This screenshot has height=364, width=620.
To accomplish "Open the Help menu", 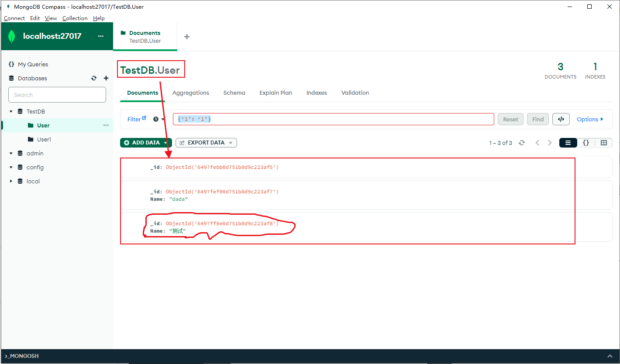I will [99, 18].
